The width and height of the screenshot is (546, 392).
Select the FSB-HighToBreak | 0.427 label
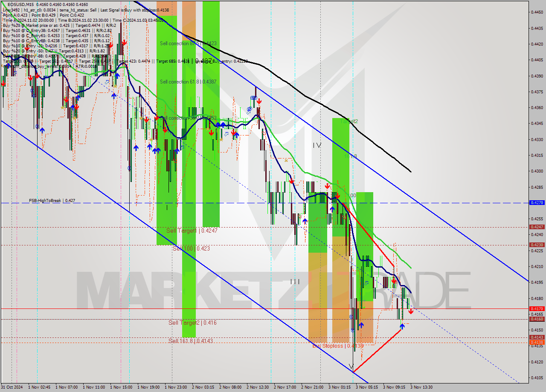52,200
